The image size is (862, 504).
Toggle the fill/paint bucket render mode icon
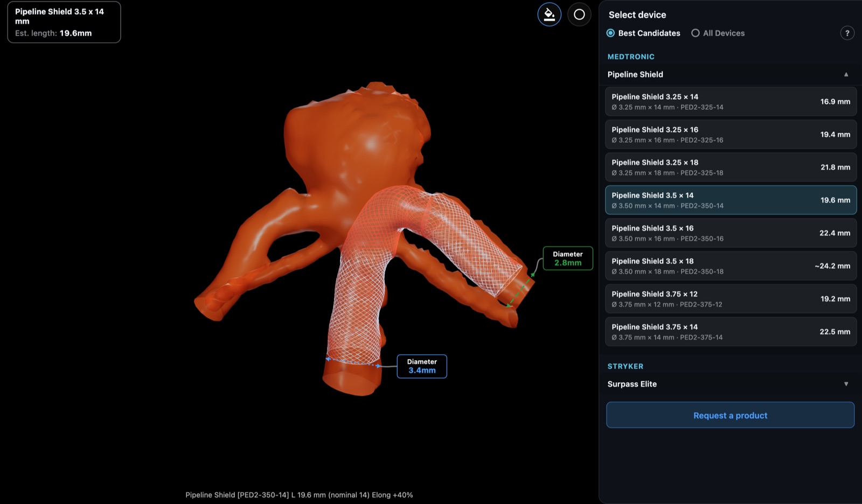click(x=549, y=15)
